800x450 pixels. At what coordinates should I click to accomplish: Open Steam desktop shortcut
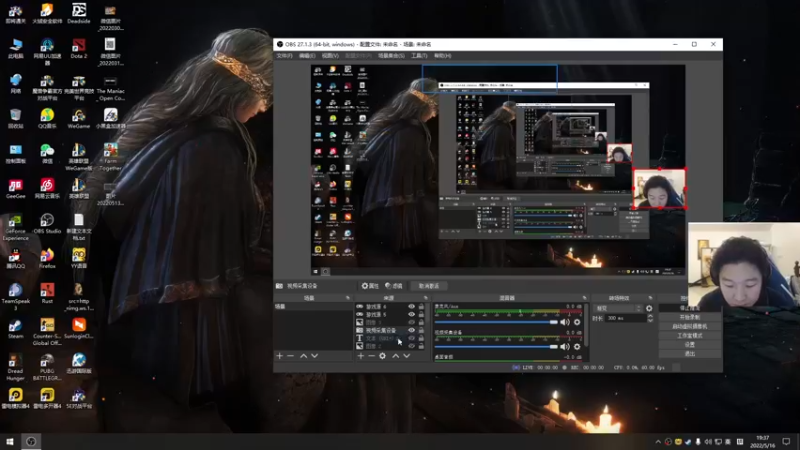[x=15, y=329]
